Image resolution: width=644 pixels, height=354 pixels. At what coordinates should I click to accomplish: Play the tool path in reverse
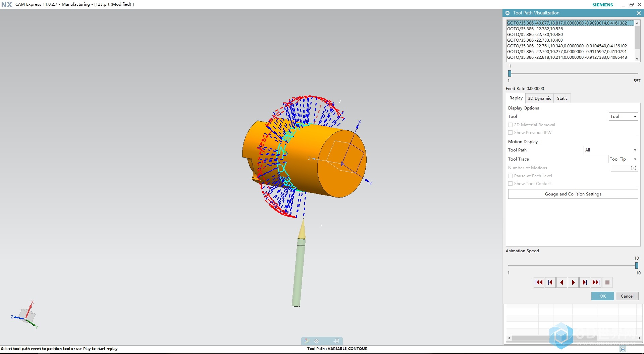click(562, 282)
